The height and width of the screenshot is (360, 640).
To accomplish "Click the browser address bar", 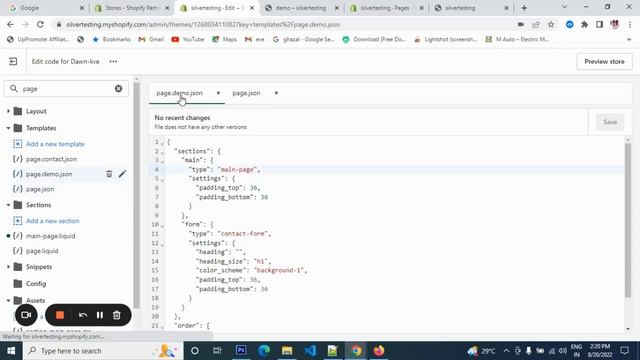I will (x=286, y=24).
